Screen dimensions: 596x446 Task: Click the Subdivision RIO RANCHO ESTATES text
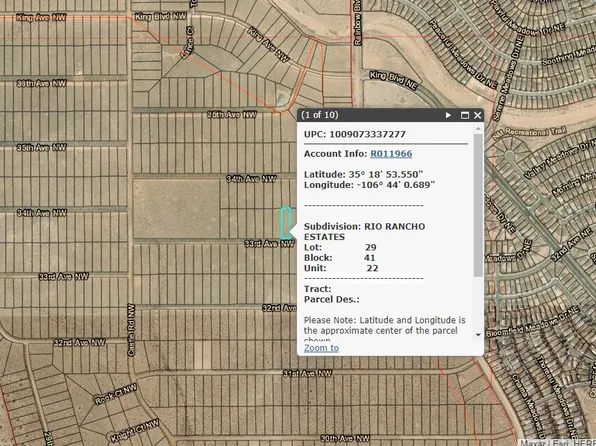pos(365,232)
